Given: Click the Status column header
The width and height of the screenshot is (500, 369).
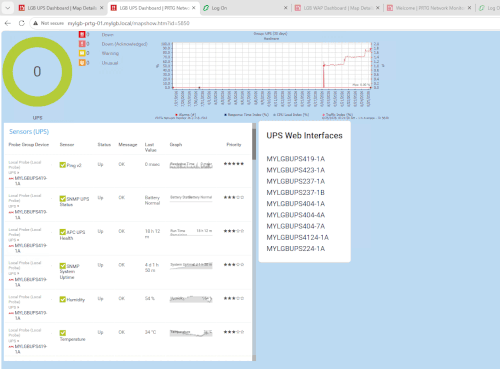Looking at the screenshot, I should pos(104,145).
